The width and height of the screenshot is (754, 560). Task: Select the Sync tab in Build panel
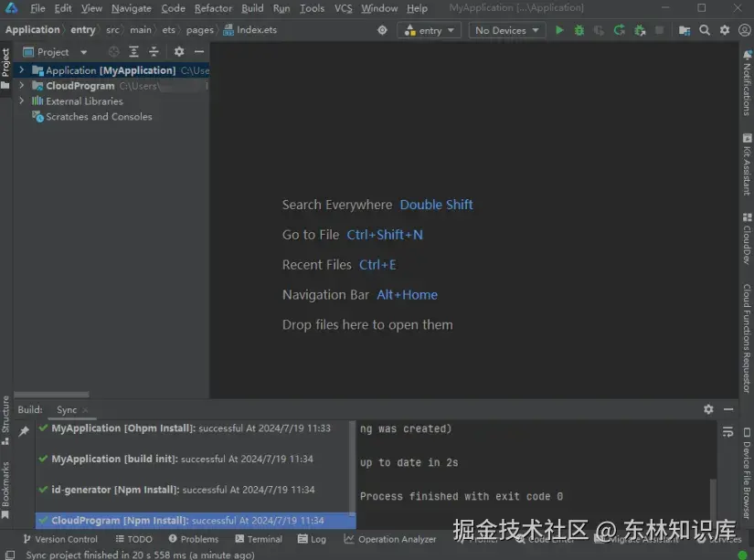point(67,409)
